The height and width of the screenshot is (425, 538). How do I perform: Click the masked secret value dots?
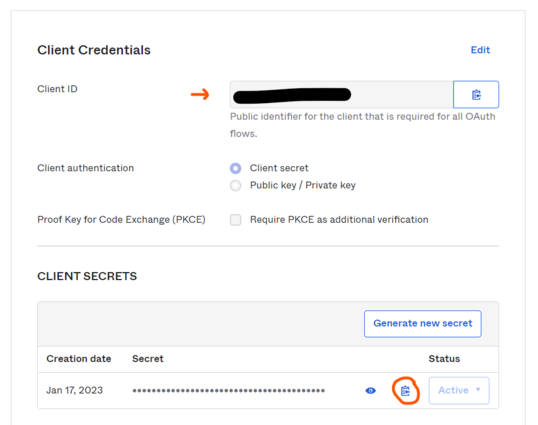(229, 391)
